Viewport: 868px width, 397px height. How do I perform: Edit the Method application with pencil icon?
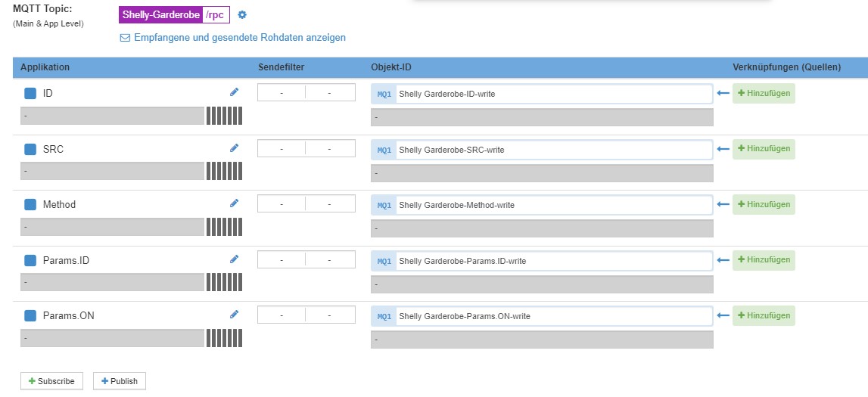tap(234, 203)
